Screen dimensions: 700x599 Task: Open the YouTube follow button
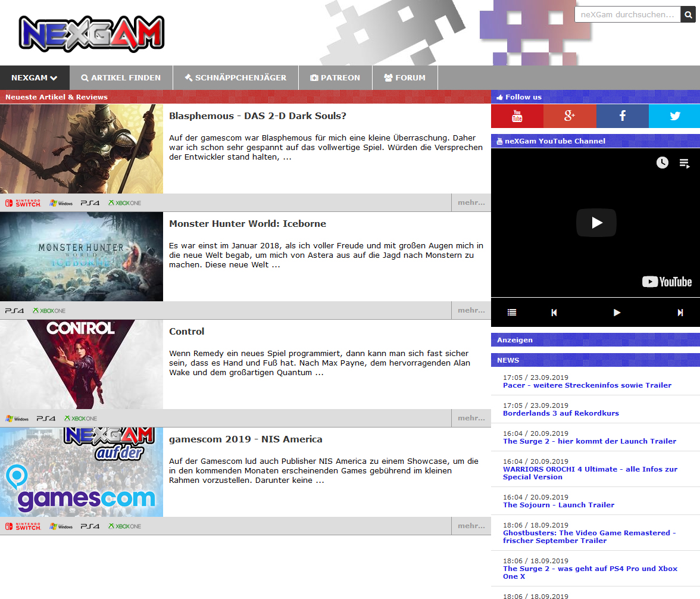pyautogui.click(x=517, y=116)
